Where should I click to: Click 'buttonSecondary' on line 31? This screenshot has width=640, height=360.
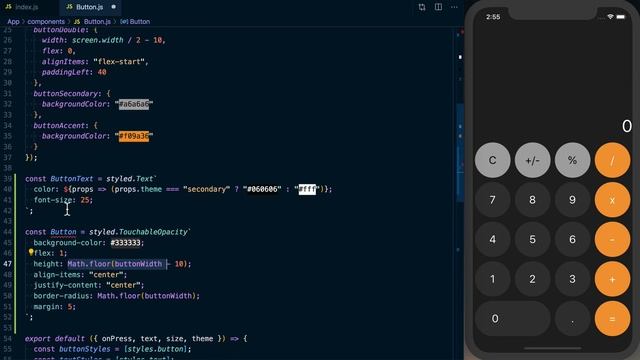65,93
